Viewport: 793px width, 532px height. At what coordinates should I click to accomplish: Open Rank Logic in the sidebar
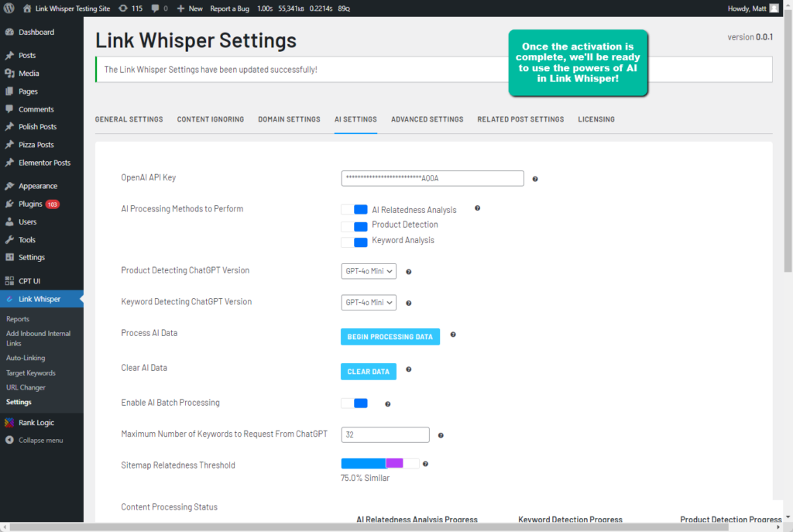tap(42, 422)
